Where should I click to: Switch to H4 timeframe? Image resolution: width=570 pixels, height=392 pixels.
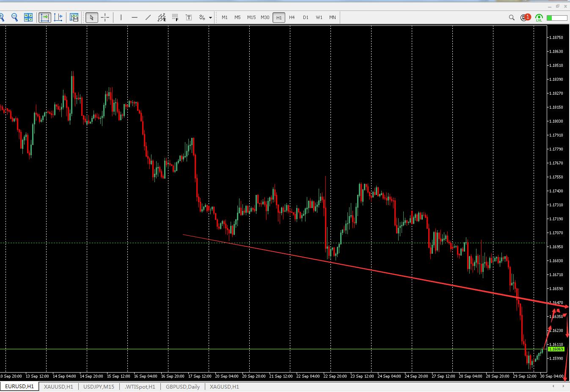(x=292, y=17)
